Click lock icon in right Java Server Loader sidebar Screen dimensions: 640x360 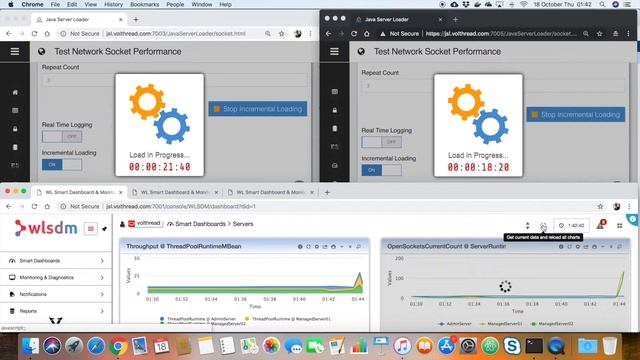click(335, 110)
